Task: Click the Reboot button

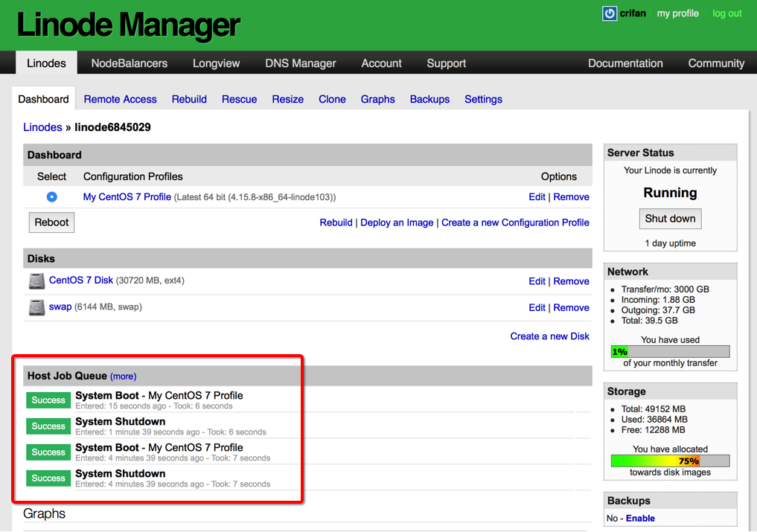Action: coord(51,222)
